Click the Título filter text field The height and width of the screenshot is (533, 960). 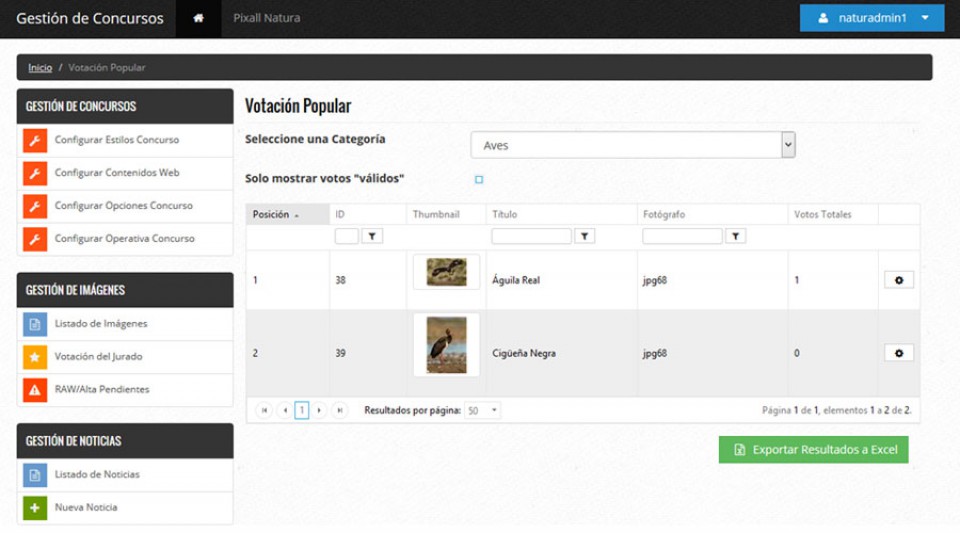[531, 236]
